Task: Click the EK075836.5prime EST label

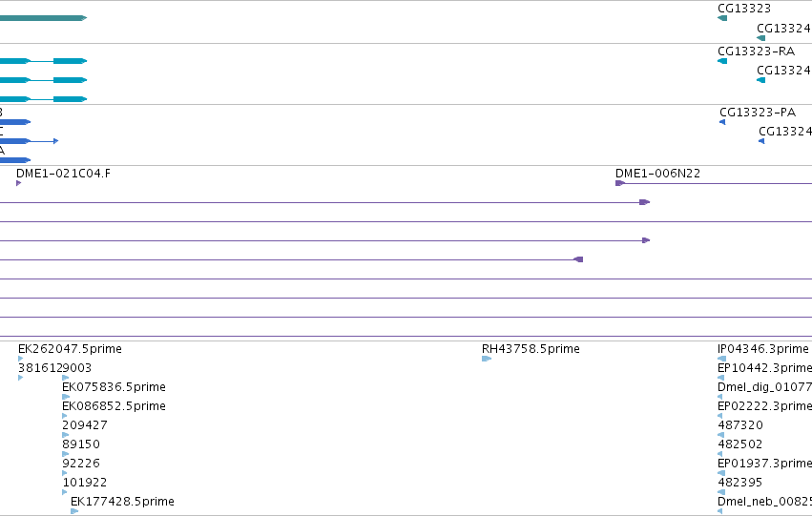Action: (x=114, y=387)
